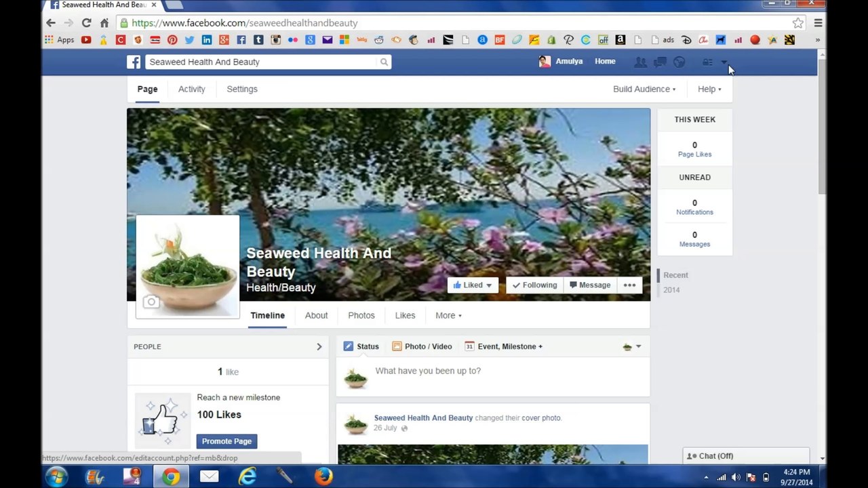Open the account dropdown arrow in header
The image size is (868, 488).
[724, 62]
